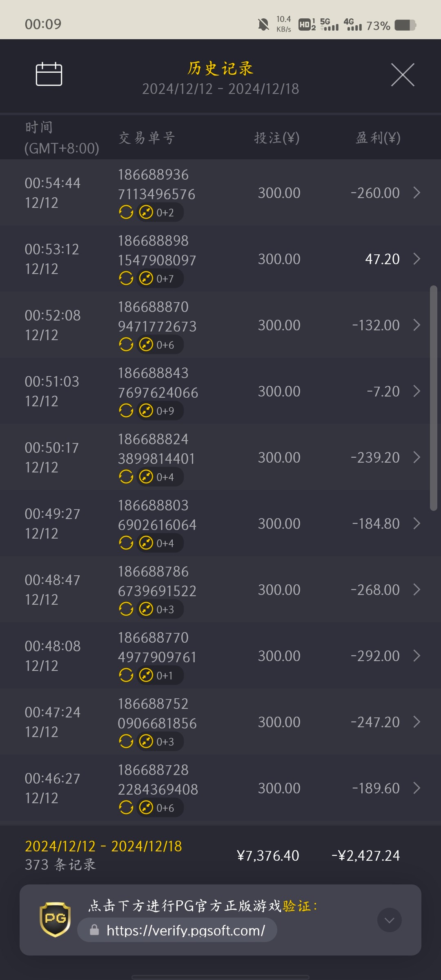The height and width of the screenshot is (980, 441).
Task: Click the 0+7 feature badge on the 00:53:12 record
Action: 160,279
